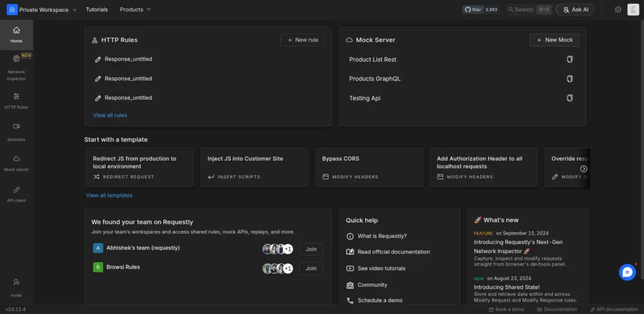Image resolution: width=644 pixels, height=314 pixels.
Task: Select Redirect JS from production template
Action: (140, 167)
